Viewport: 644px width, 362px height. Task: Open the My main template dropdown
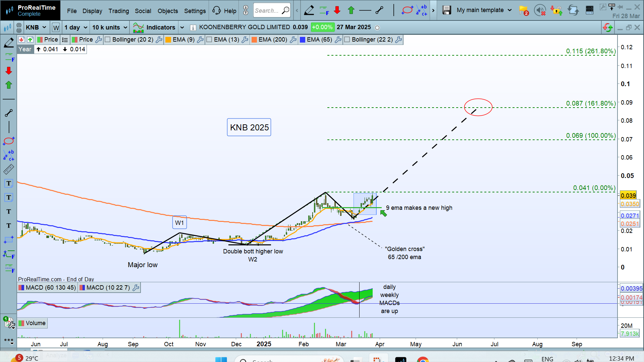pos(484,10)
